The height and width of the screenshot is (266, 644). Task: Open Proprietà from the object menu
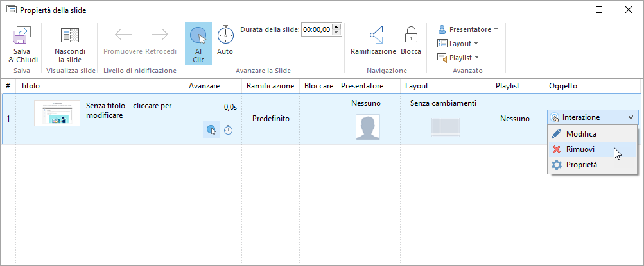581,165
